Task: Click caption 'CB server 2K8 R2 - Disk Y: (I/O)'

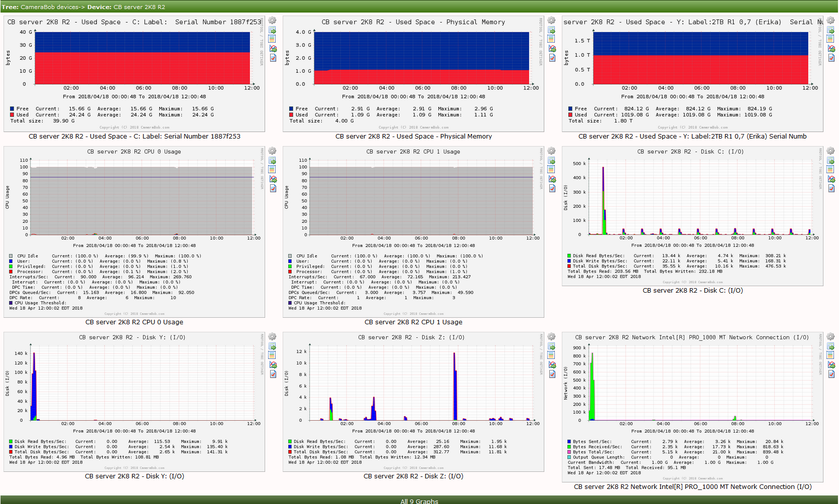Action: [x=135, y=476]
